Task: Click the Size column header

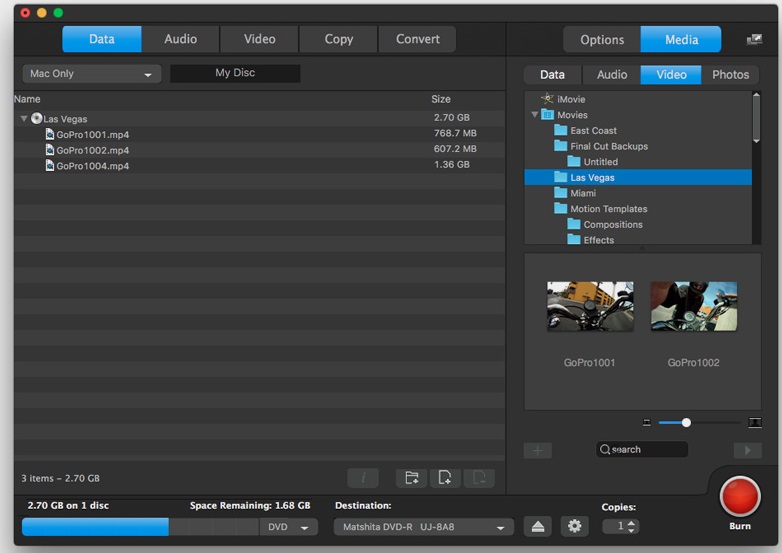Action: pos(441,99)
